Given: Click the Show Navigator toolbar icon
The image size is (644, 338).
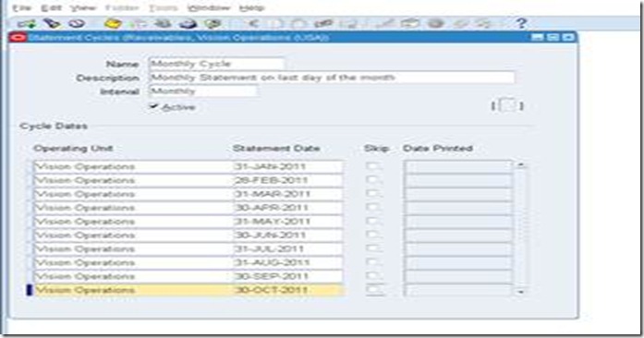Looking at the screenshot, I should [77, 23].
